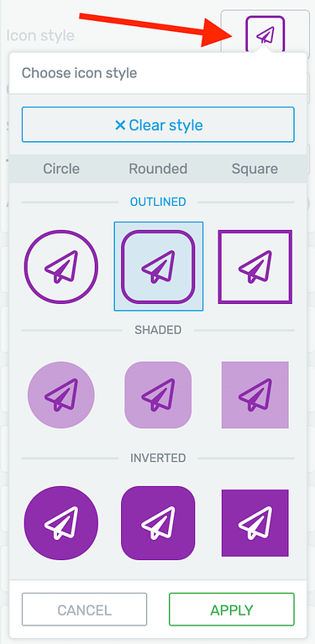
Task: Click the Circle column header
Action: point(61,169)
